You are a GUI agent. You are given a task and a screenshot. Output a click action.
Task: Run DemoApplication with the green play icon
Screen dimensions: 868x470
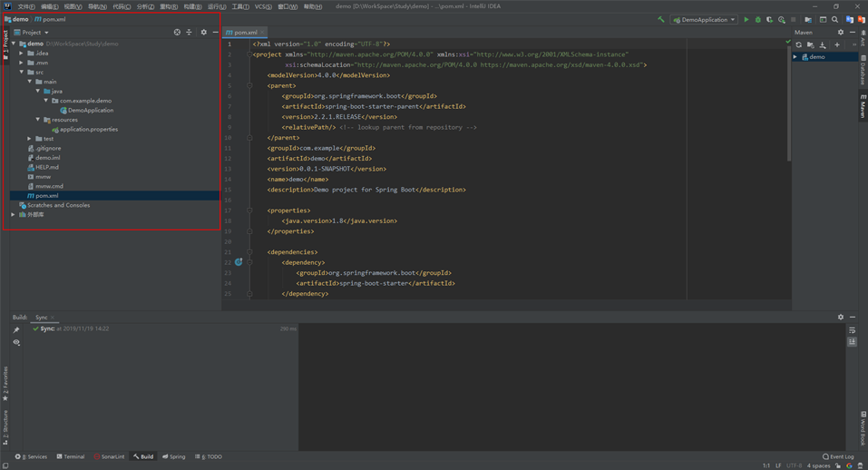coord(746,19)
